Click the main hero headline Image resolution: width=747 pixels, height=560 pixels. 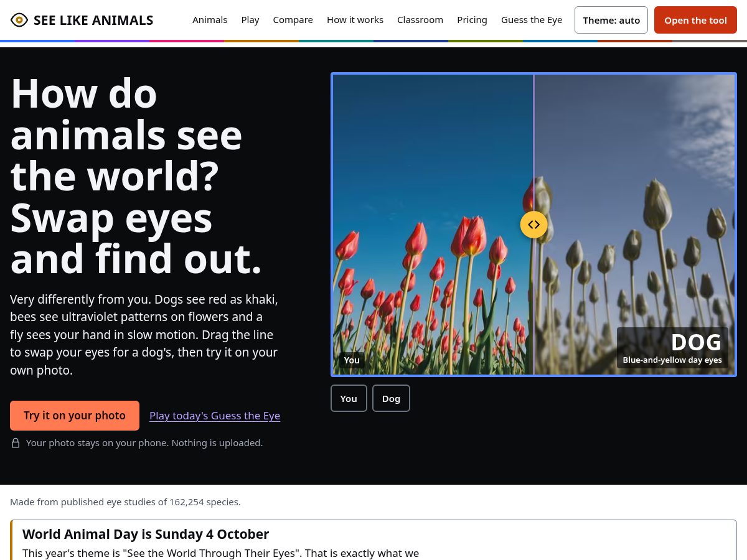tap(136, 176)
